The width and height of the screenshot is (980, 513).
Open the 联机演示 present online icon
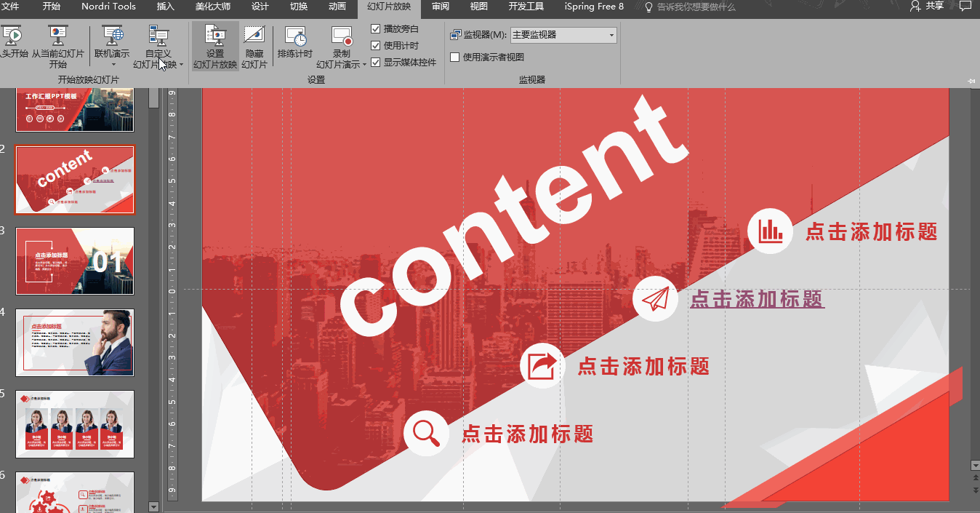point(113,36)
